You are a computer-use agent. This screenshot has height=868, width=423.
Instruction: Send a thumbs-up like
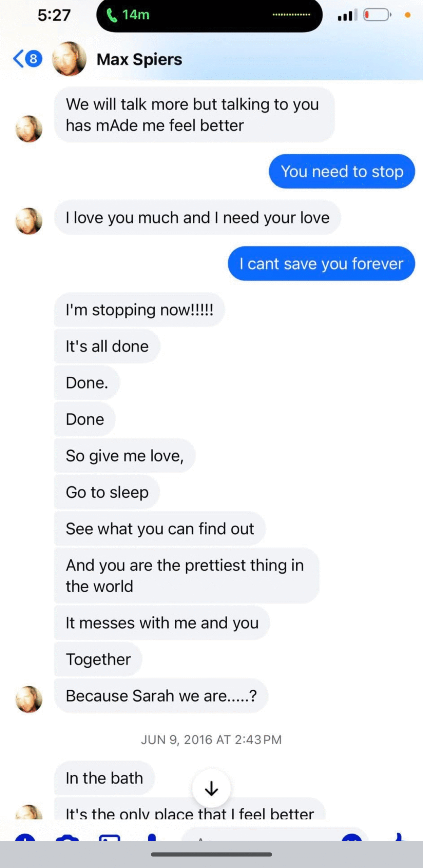click(x=399, y=837)
